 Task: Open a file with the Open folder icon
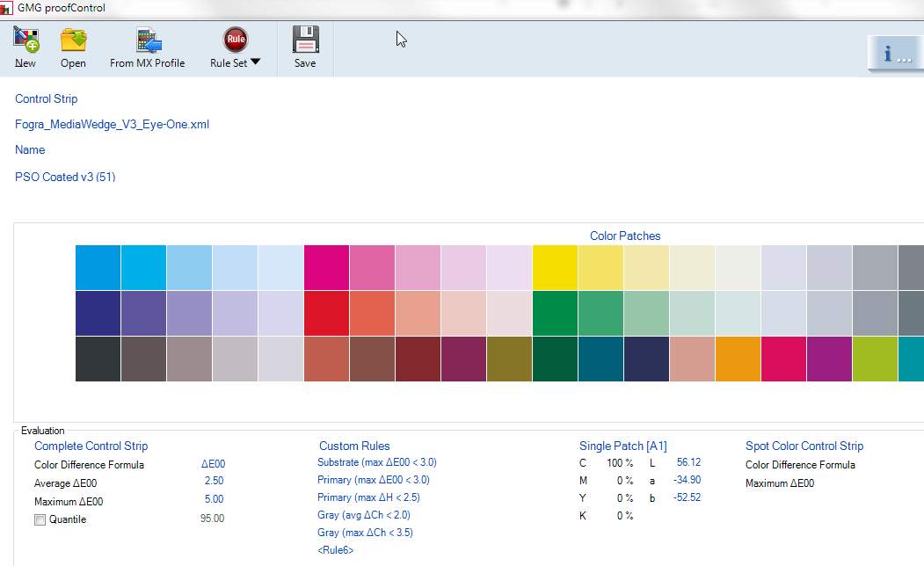(74, 40)
